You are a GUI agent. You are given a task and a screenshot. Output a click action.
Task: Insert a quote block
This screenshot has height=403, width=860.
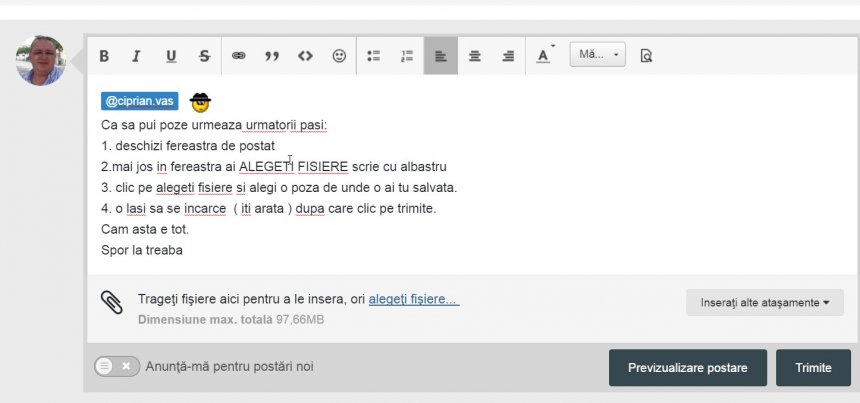[271, 56]
